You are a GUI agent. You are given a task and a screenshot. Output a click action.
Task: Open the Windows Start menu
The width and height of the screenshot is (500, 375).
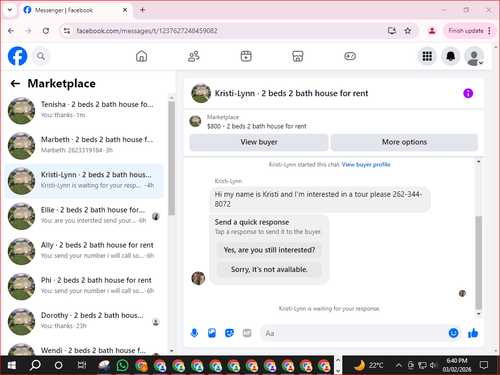point(11,365)
